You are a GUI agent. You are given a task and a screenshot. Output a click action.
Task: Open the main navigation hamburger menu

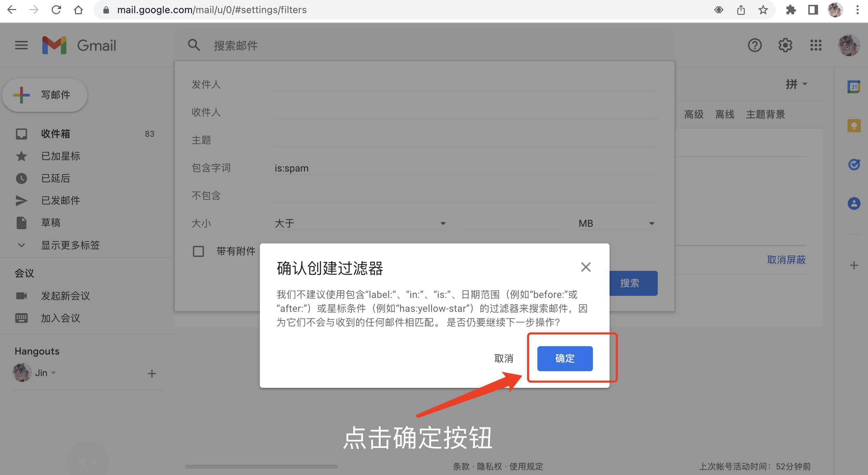[21, 45]
